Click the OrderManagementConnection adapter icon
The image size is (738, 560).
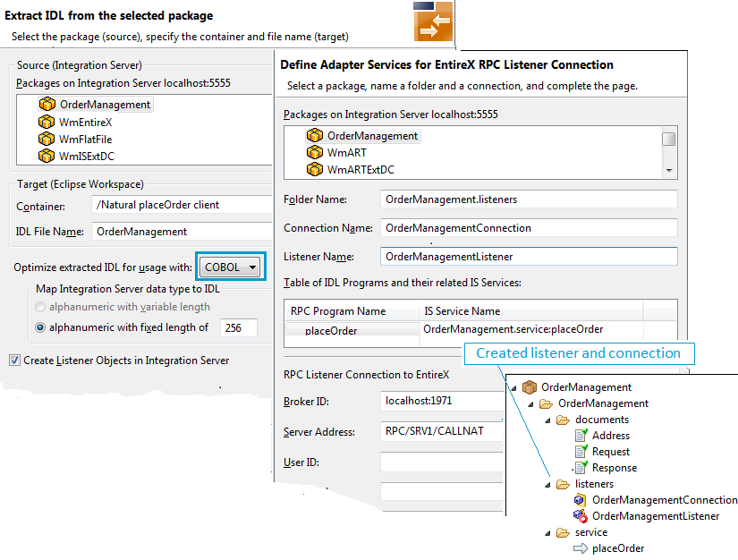click(x=581, y=500)
